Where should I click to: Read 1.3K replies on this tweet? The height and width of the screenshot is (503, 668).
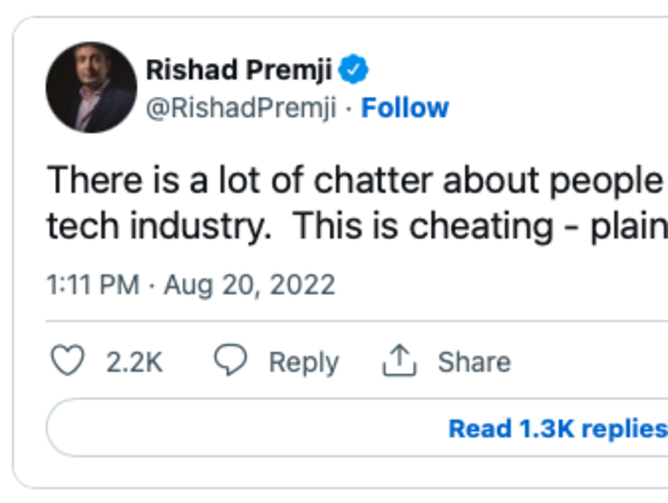(558, 428)
